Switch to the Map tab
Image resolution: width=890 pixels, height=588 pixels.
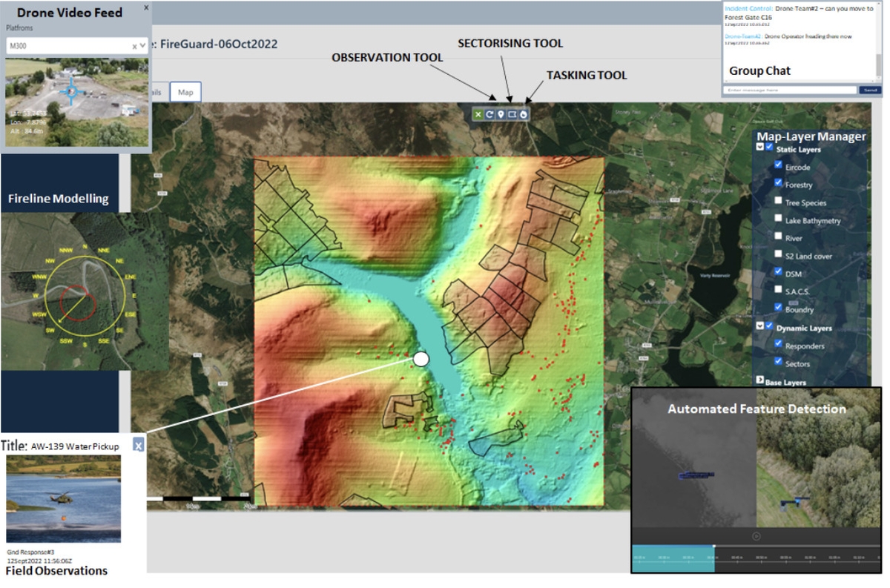coord(185,92)
